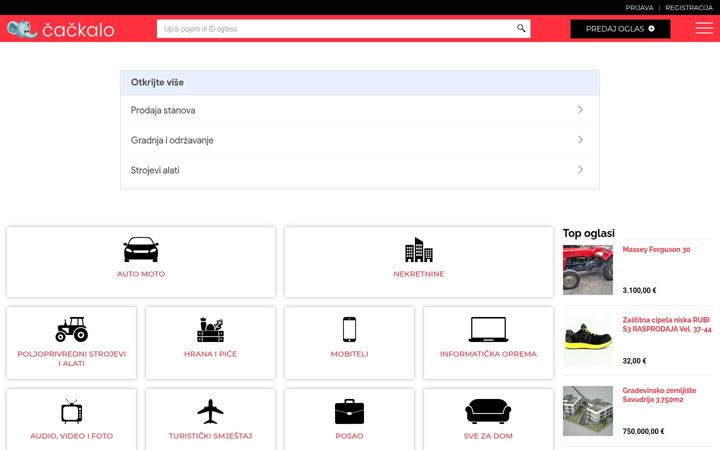The height and width of the screenshot is (450, 720).
Task: Open the Registracija link
Action: [x=689, y=8]
